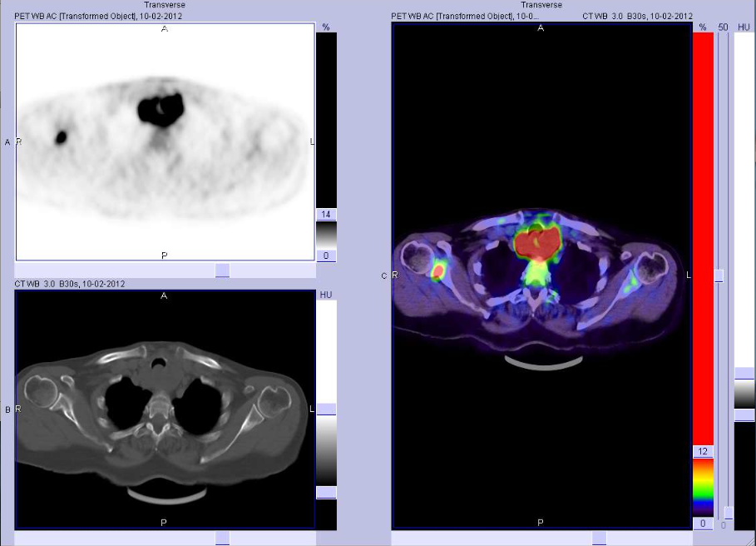Screen dimensions: 756x546
Task: Click the rainbow color scale in fused panel
Action: pyautogui.click(x=703, y=488)
